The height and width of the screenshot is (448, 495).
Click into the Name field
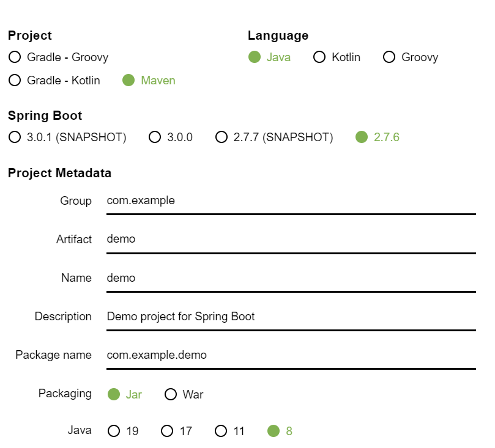coord(291,278)
